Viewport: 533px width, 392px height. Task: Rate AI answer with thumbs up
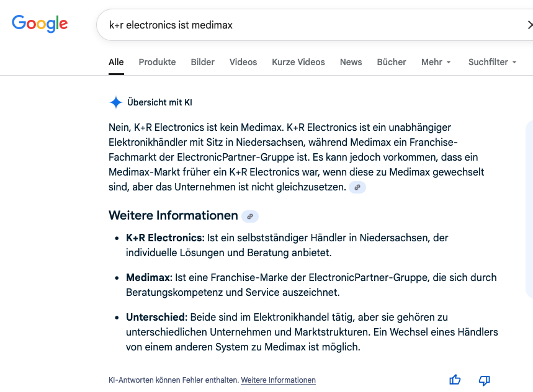pyautogui.click(x=455, y=380)
